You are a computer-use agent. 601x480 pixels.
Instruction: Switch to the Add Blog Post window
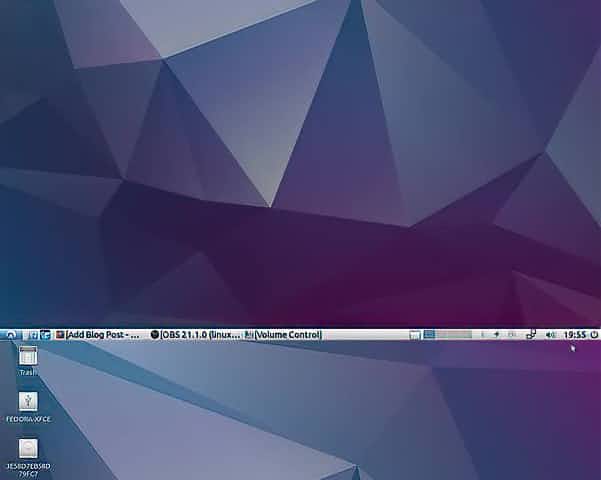(103, 334)
